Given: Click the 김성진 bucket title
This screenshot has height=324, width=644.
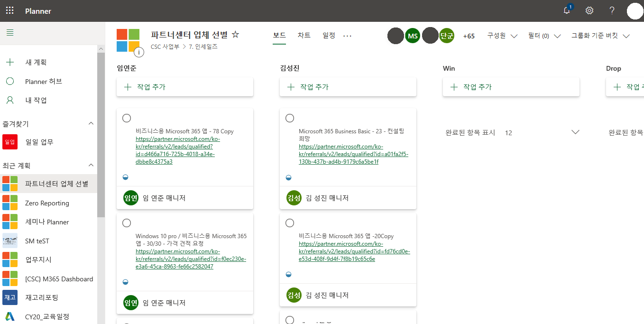Looking at the screenshot, I should [x=290, y=68].
